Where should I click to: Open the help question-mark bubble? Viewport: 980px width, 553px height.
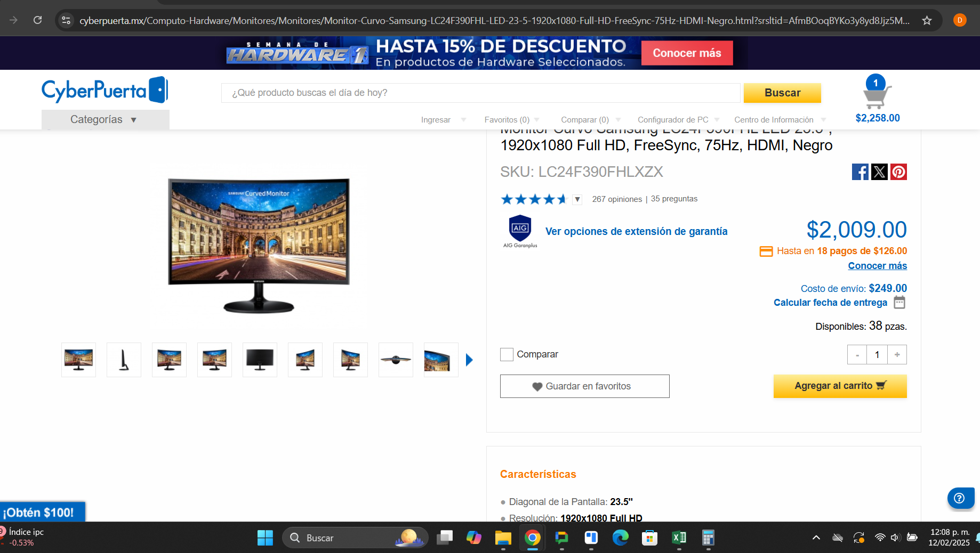[960, 498]
